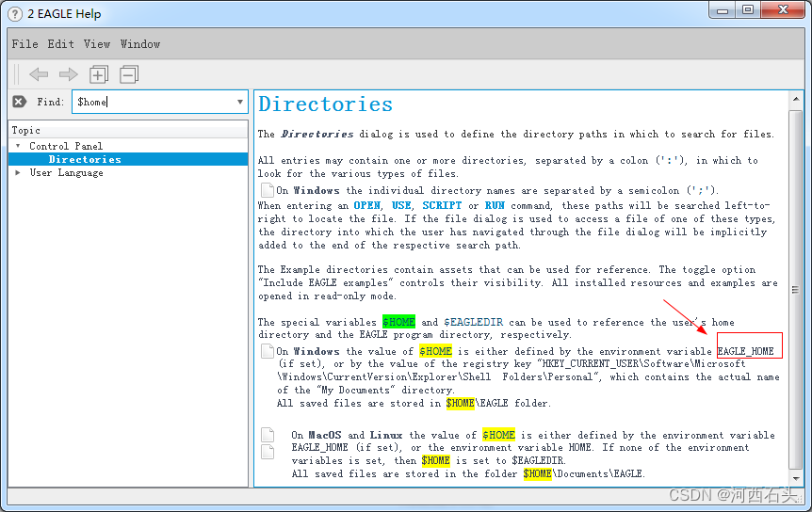
Task: Go back with the left arrow
Action: (x=39, y=74)
